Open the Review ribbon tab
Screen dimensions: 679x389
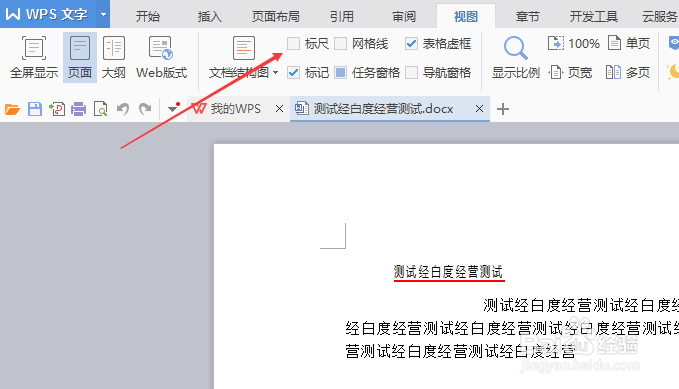click(x=404, y=16)
